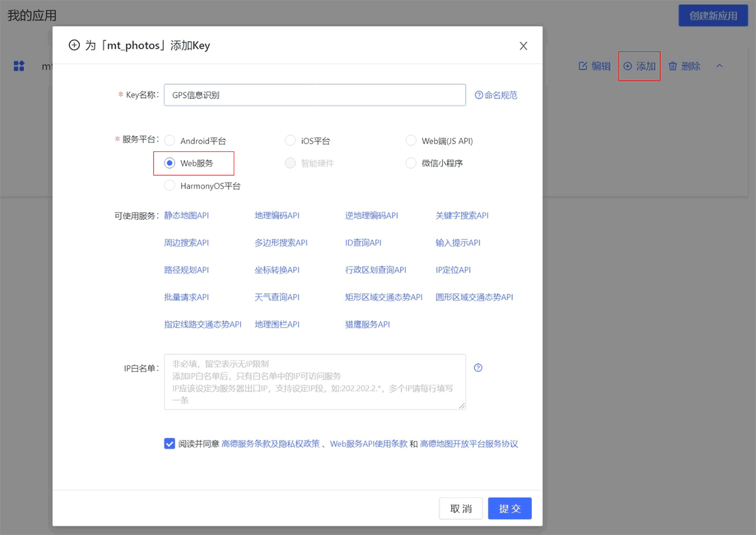Open the 高德地图开放平台服务协议 link
Screen dimensions: 756x535
coord(469,444)
